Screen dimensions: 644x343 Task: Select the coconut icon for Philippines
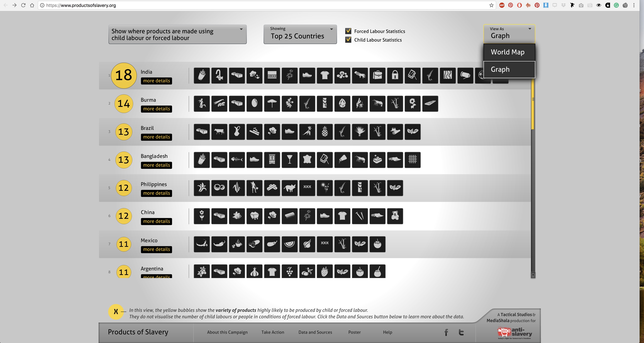219,188
